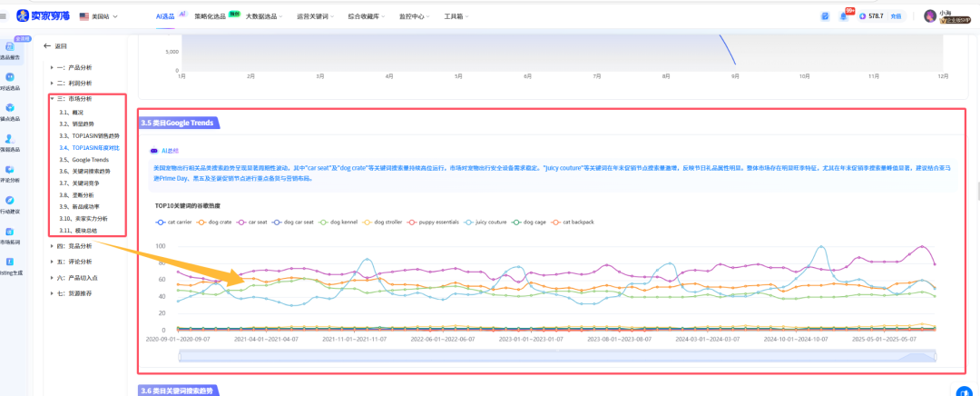The width and height of the screenshot is (980, 396).
Task: Open the 对话选品 sidebar icon
Action: pyautogui.click(x=10, y=77)
